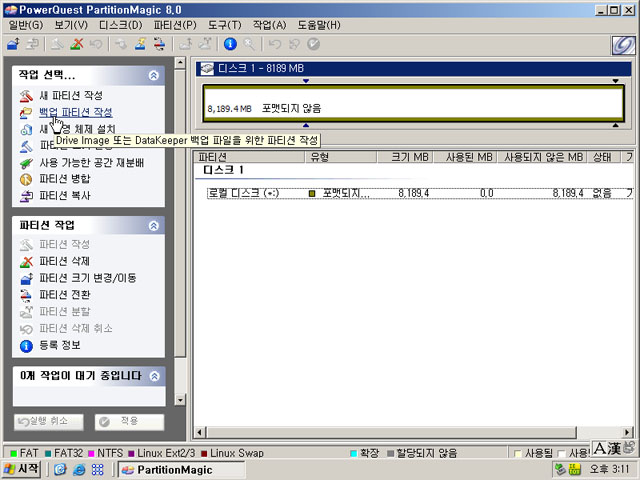Click the 적용 button

pyautogui.click(x=129, y=422)
